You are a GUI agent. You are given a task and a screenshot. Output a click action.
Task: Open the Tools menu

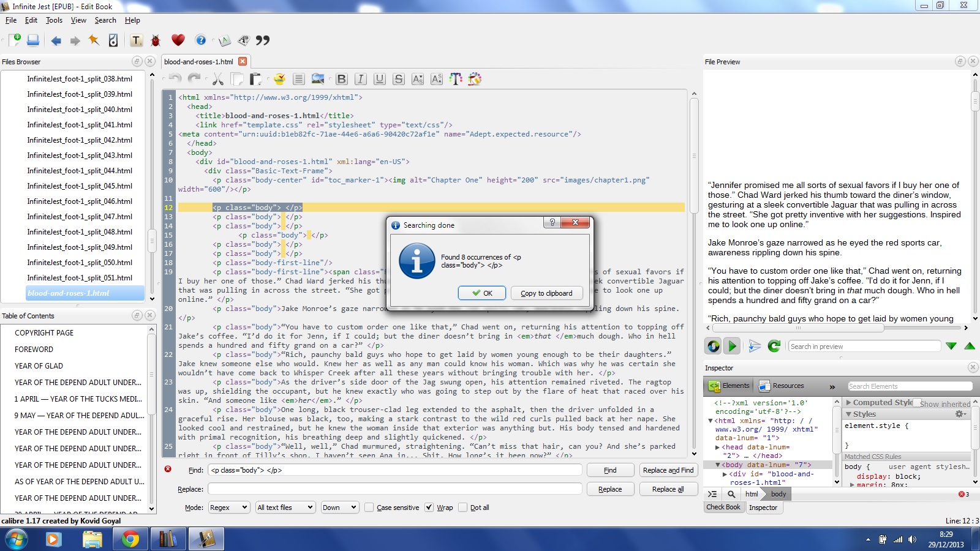(x=55, y=20)
